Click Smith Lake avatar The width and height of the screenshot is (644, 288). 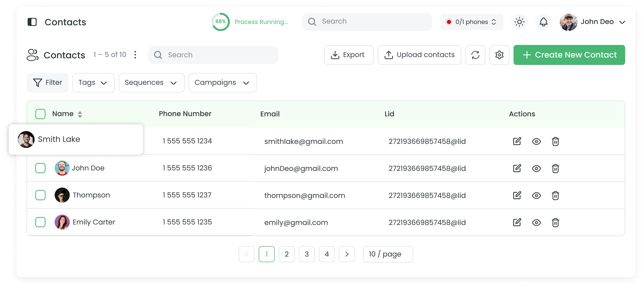26,139
